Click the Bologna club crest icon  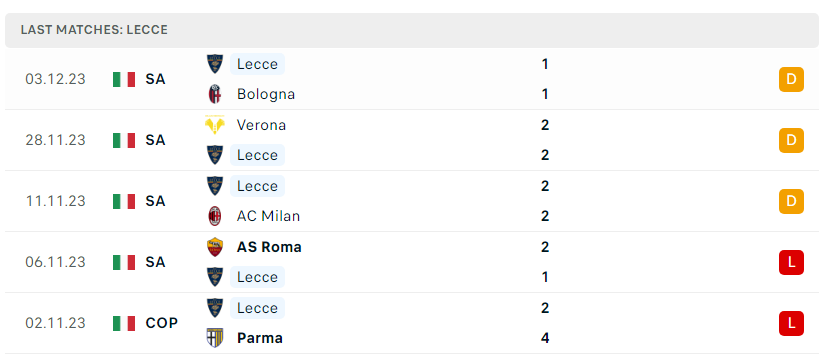point(215,94)
